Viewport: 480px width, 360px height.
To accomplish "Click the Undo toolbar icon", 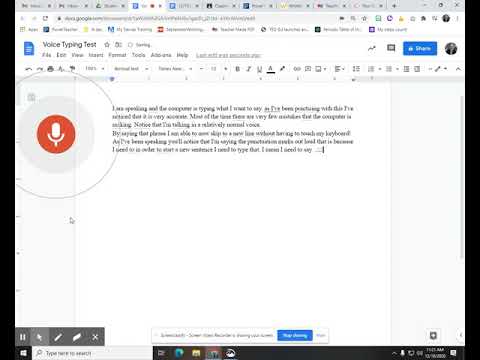I will point(29,69).
